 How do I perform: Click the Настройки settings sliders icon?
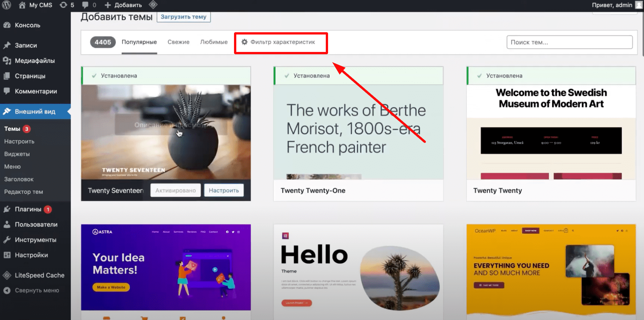click(x=7, y=255)
